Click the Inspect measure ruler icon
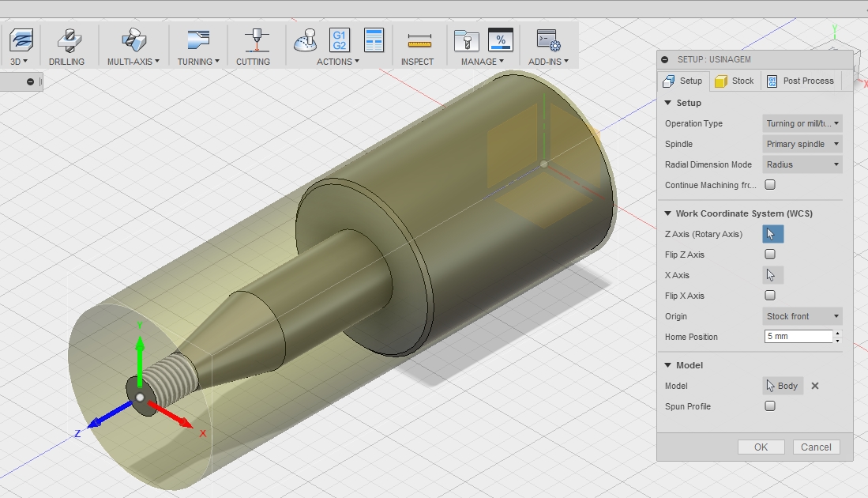The width and height of the screenshot is (868, 498). (419, 41)
